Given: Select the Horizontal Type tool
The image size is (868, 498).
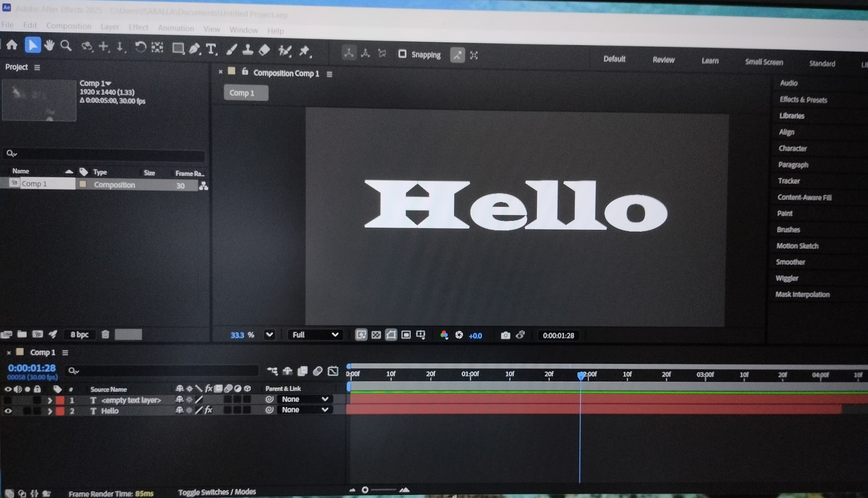Looking at the screenshot, I should click(211, 49).
